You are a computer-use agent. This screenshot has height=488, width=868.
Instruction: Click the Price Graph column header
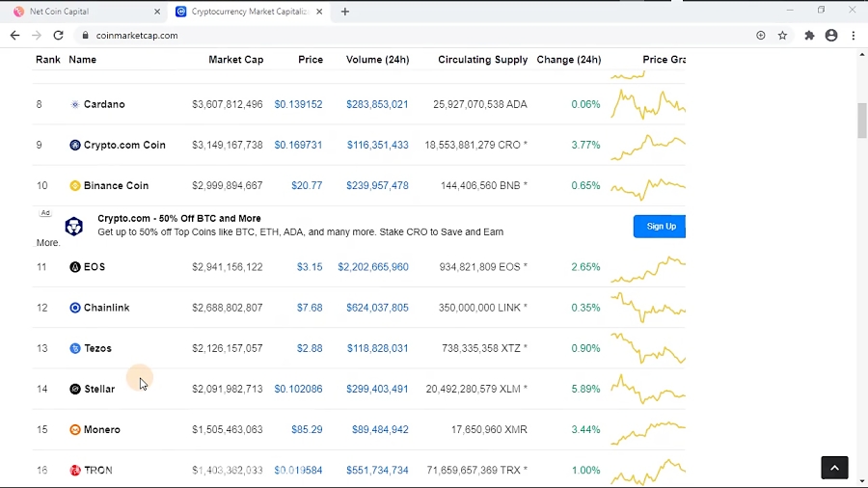664,60
